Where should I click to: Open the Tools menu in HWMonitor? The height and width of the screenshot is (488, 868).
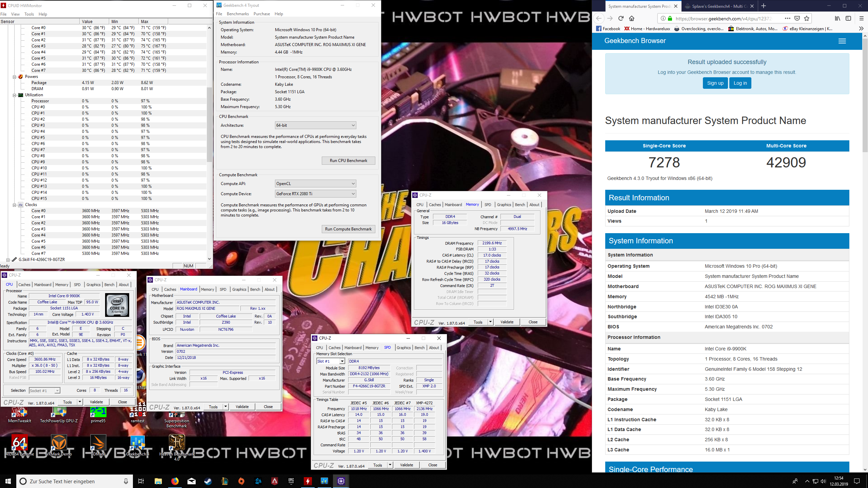tap(29, 14)
